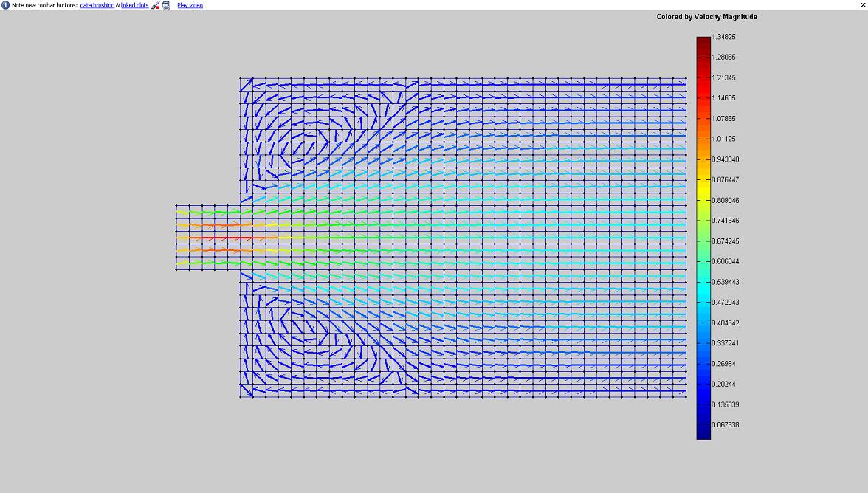Click the red high-velocity arrows in the inlet channel
Viewport: 868px width, 493px height.
[221, 238]
